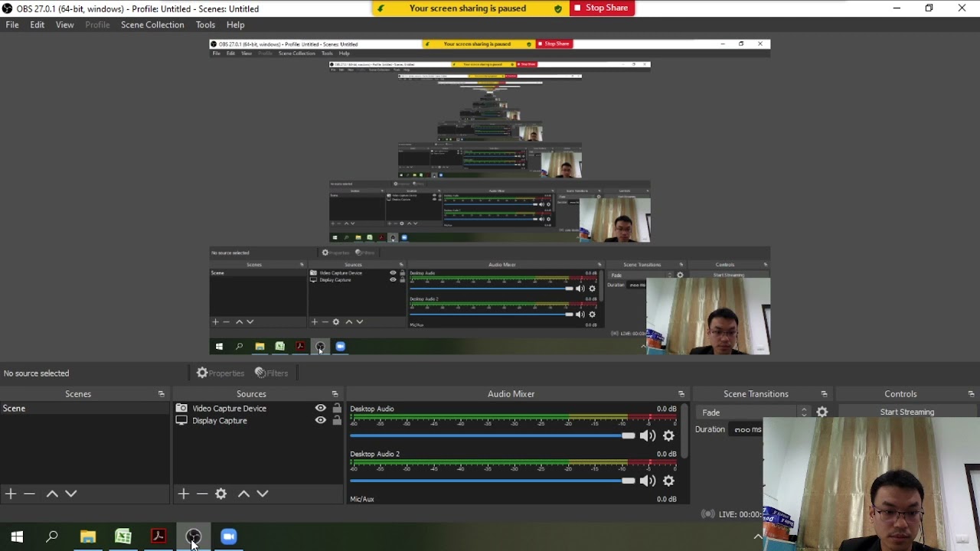Click OBS Studio taskbar icon
The image size is (980, 551).
click(x=194, y=536)
